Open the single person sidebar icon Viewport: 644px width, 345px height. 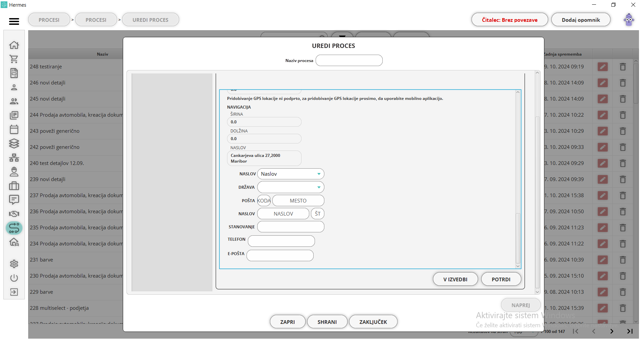point(14,87)
